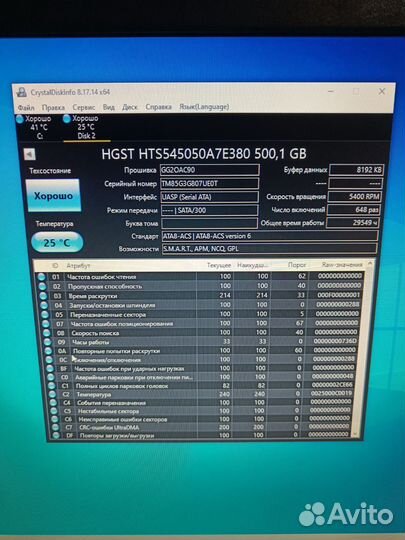Open the Справка menu
Screen dimensions: 405x540
(158, 107)
